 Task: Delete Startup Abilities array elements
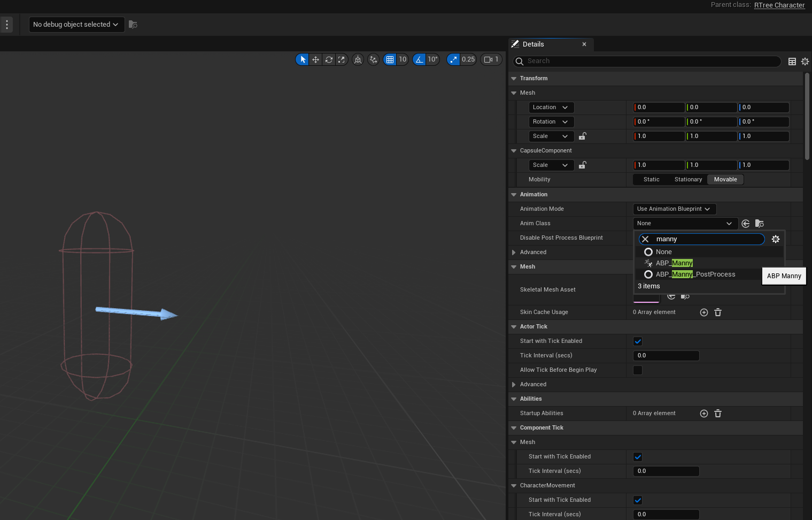pos(718,414)
